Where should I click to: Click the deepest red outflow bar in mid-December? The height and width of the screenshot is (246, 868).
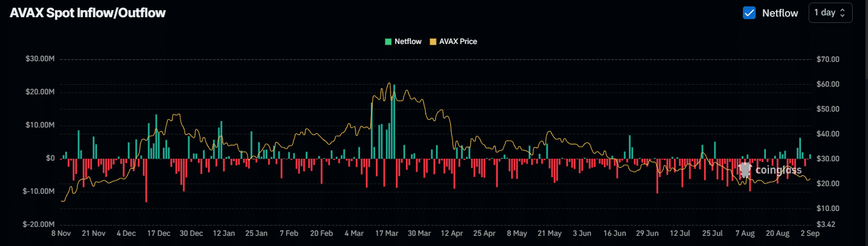tap(146, 180)
